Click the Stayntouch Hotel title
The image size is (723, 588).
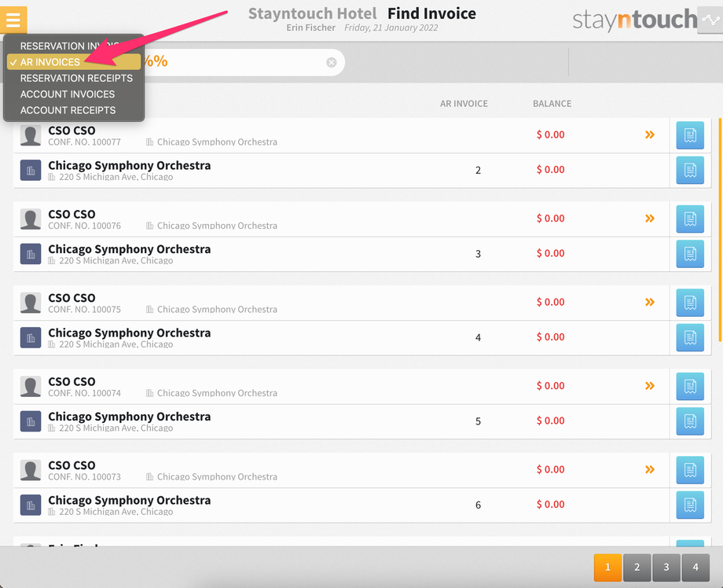[313, 13]
